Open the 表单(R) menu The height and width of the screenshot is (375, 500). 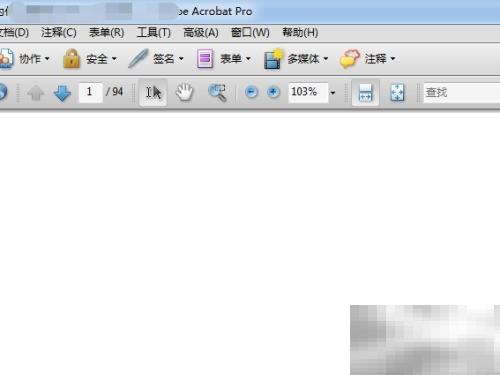[107, 32]
